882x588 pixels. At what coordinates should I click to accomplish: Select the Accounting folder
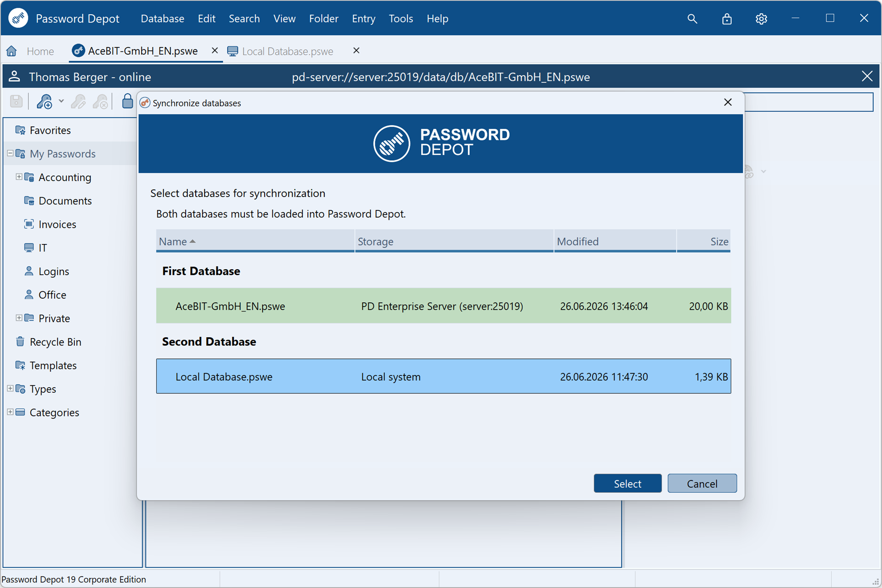click(65, 177)
